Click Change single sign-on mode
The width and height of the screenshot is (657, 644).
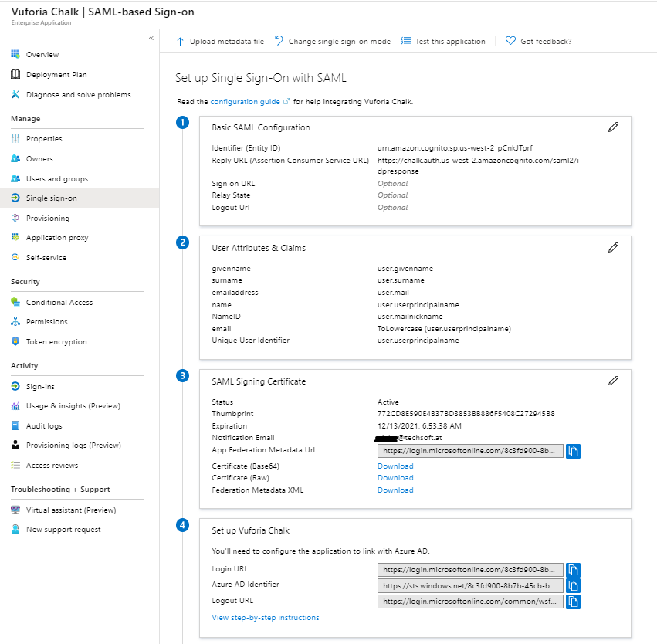point(332,41)
